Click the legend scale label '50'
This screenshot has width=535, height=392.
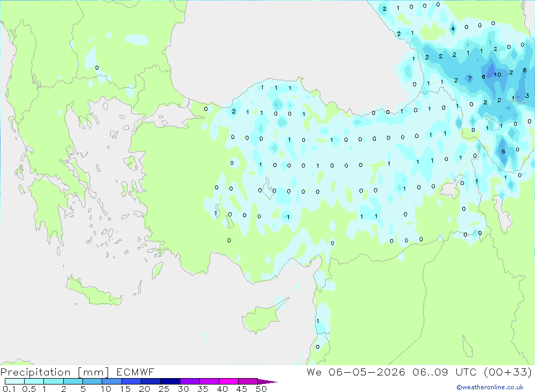coord(261,389)
